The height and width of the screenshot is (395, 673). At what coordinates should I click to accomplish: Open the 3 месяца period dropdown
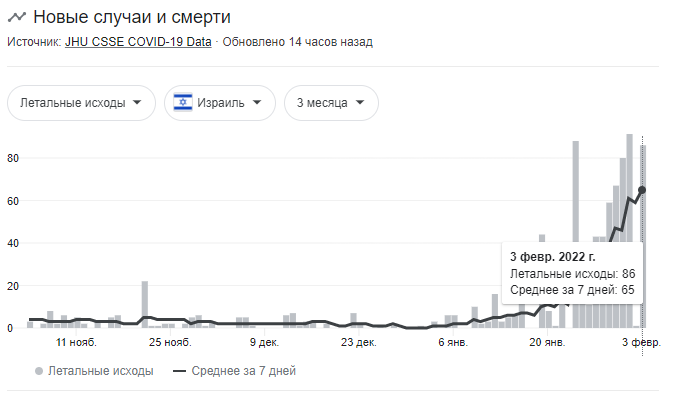pos(331,103)
